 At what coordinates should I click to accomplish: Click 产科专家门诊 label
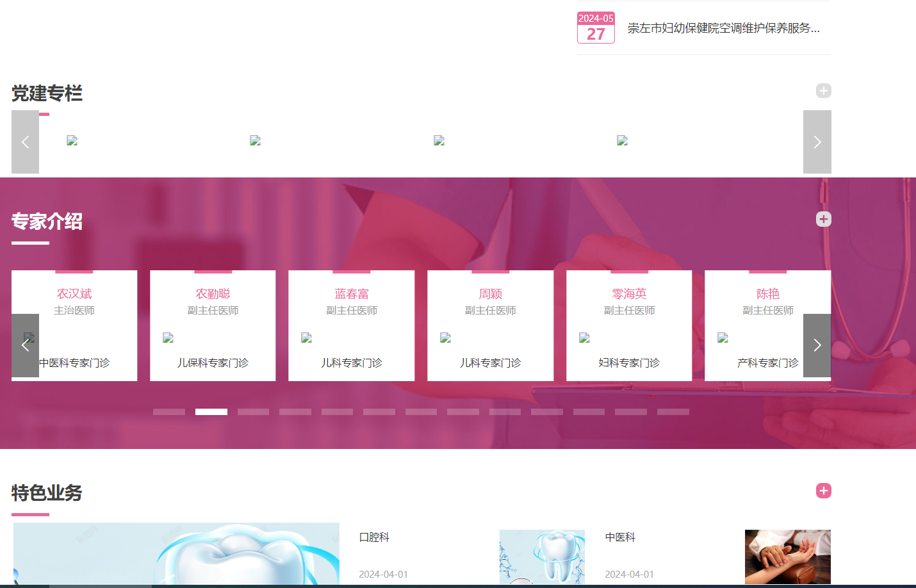[768, 363]
